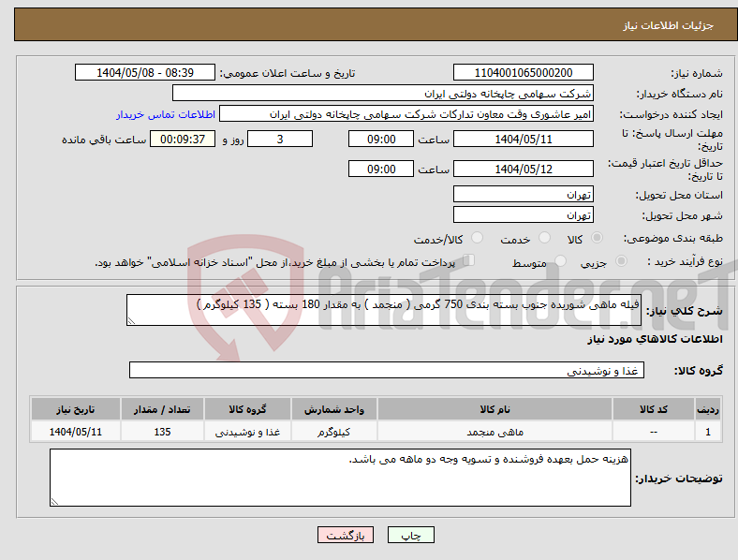Click the چاپ (print) button
The width and height of the screenshot is (738, 560).
point(410,535)
